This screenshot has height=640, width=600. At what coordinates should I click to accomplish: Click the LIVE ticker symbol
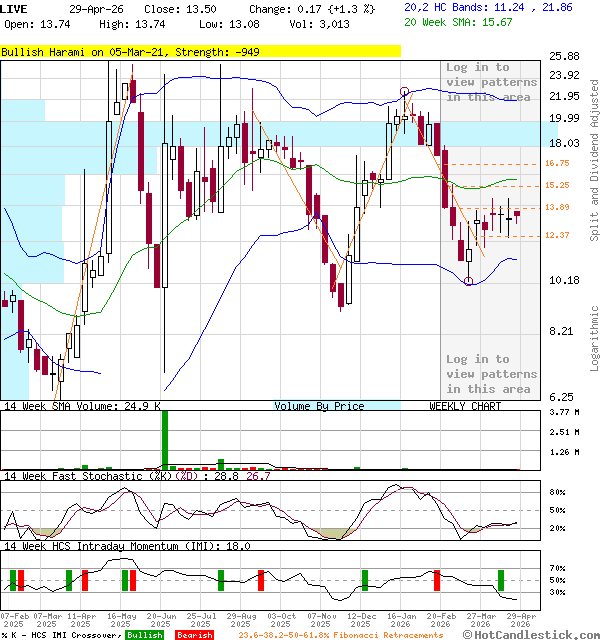(14, 7)
